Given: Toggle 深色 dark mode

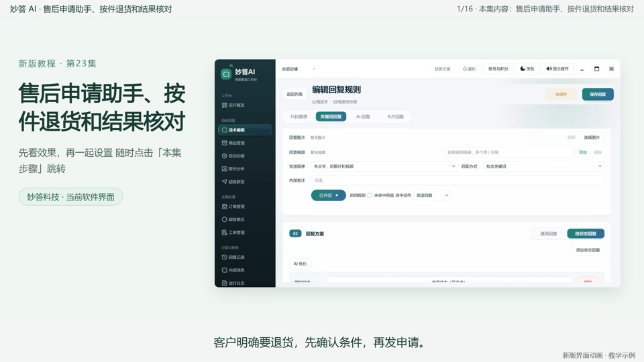Looking at the screenshot, I should tap(527, 69).
